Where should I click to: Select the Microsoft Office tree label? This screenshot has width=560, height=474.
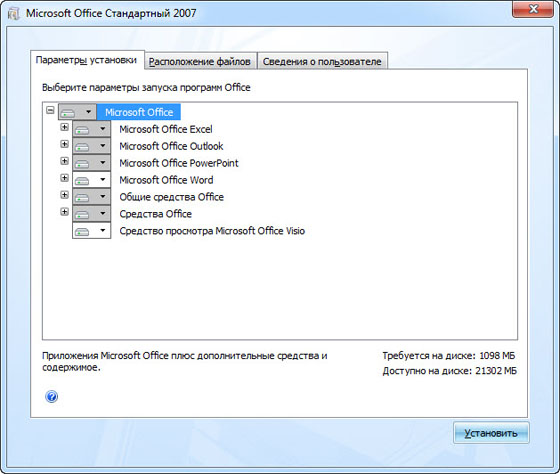click(139, 112)
